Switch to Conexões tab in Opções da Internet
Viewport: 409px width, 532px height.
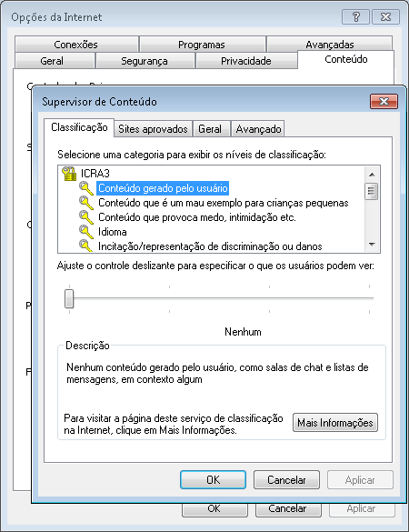(76, 45)
